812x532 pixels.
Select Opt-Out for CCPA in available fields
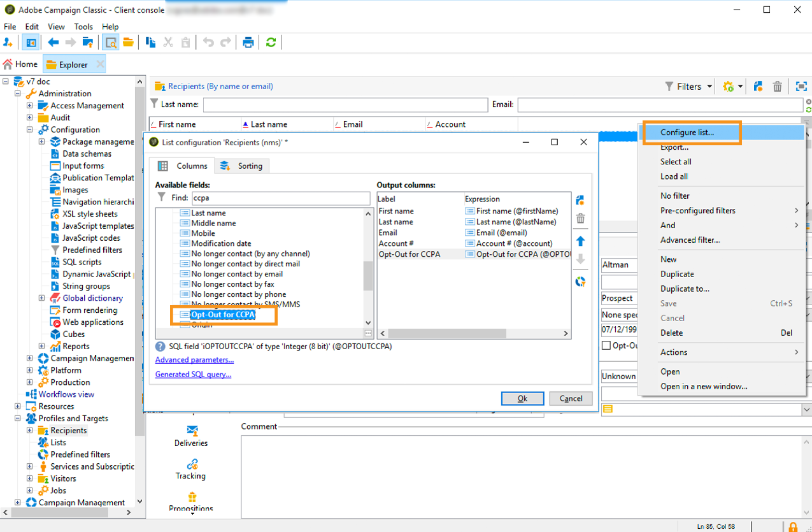[x=223, y=315]
